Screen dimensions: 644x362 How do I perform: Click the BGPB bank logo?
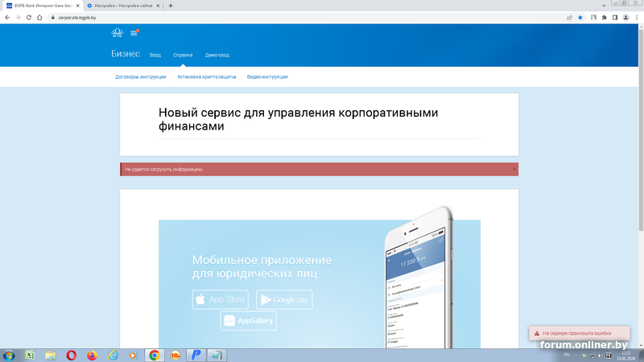[x=117, y=33]
